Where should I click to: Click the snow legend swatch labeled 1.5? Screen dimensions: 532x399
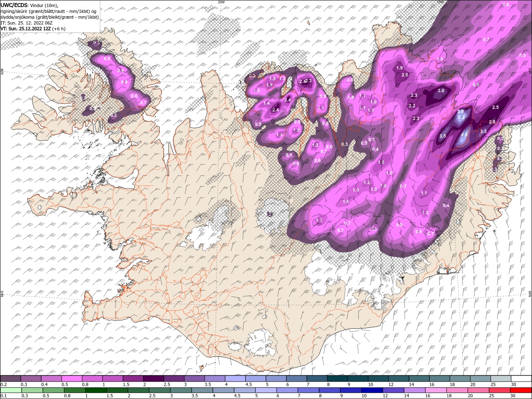pyautogui.click(x=133, y=379)
